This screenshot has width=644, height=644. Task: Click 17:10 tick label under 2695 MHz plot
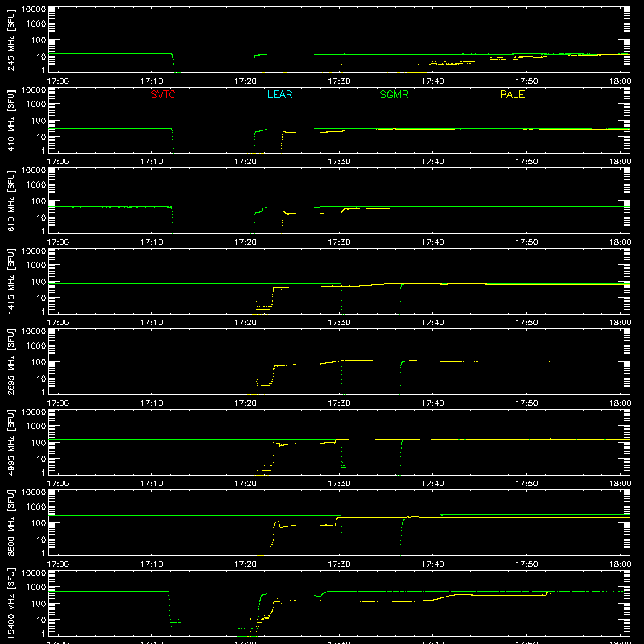tap(151, 403)
